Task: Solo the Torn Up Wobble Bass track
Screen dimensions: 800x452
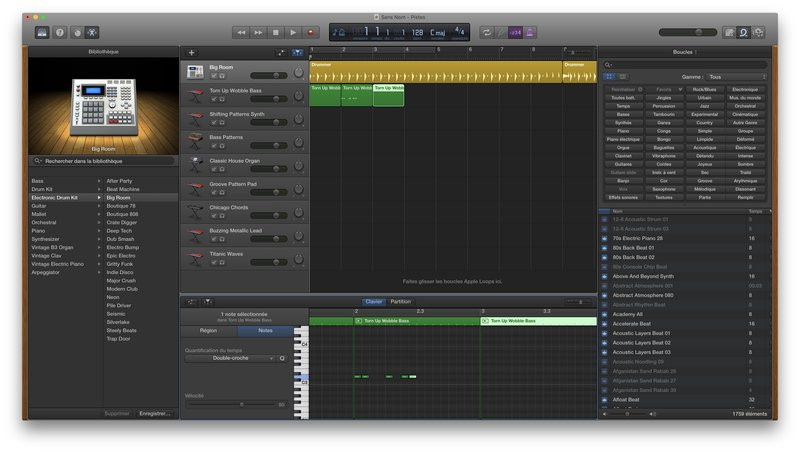Action: click(x=222, y=99)
